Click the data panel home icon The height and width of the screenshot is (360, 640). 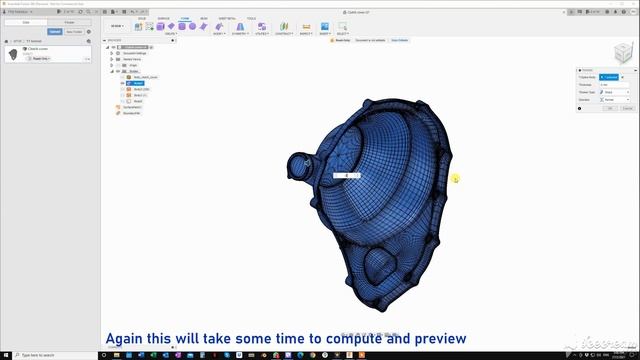[x=6, y=41]
